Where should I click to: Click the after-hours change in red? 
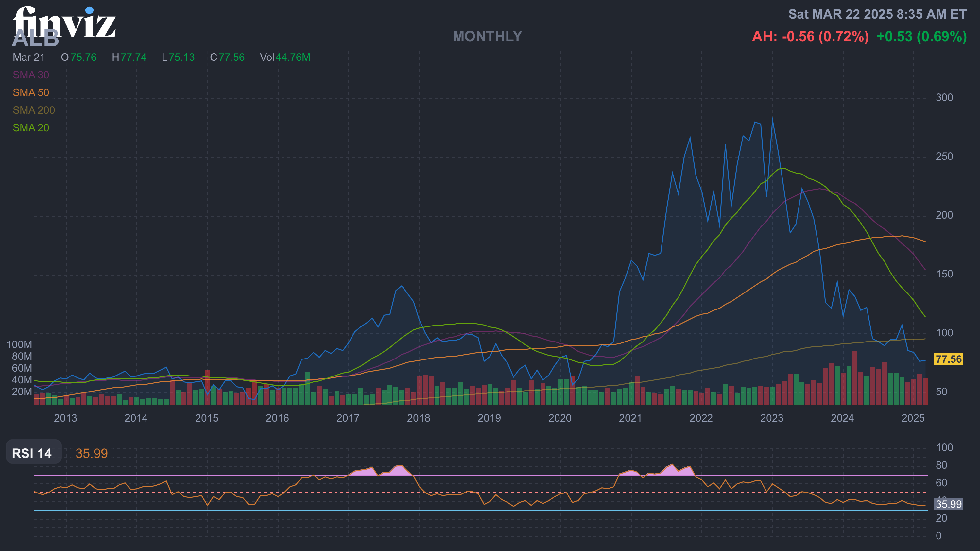(810, 37)
